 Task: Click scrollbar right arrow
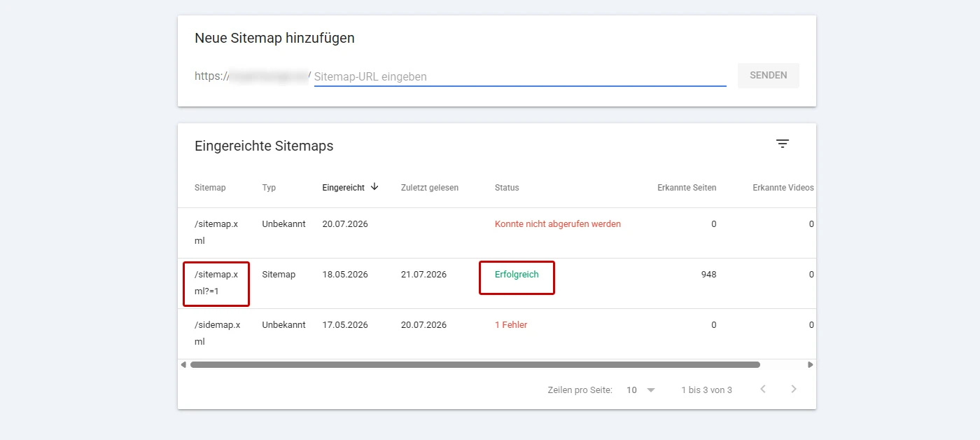tap(811, 364)
